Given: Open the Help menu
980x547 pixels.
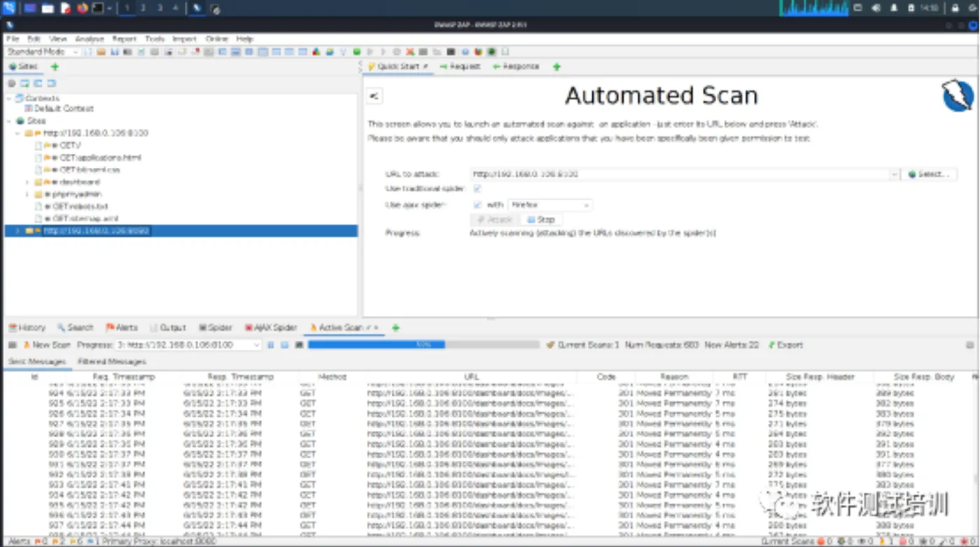Looking at the screenshot, I should tap(244, 39).
